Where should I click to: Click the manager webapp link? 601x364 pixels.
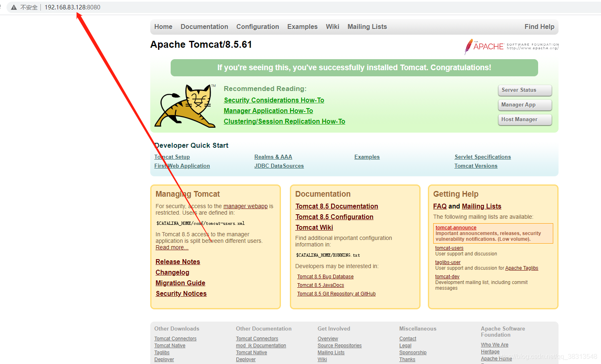245,206
